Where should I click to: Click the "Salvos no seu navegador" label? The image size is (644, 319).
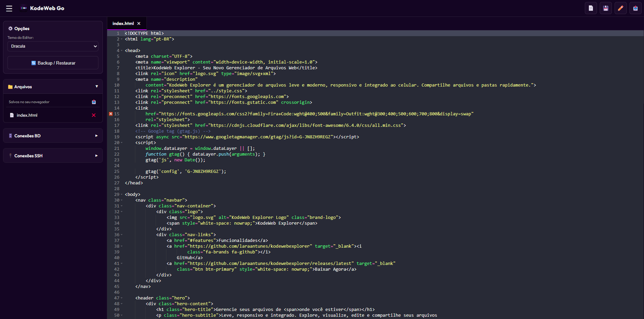[29, 102]
